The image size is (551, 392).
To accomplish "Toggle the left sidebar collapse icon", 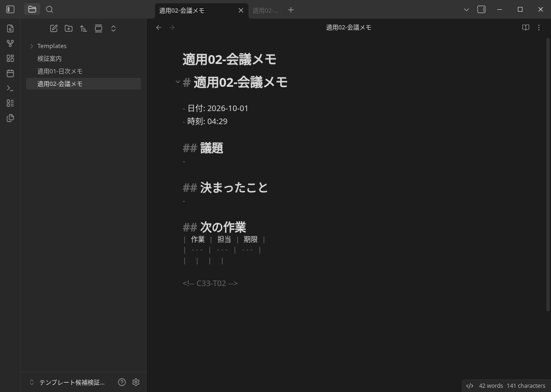I will point(10,9).
